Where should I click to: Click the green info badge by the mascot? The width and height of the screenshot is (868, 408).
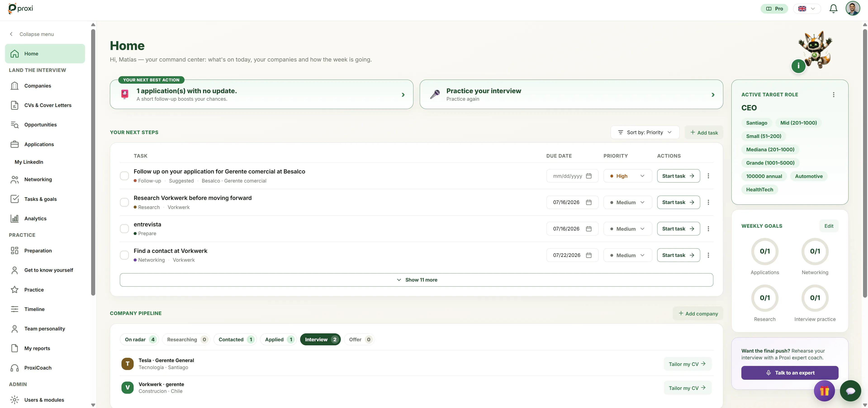click(x=798, y=66)
